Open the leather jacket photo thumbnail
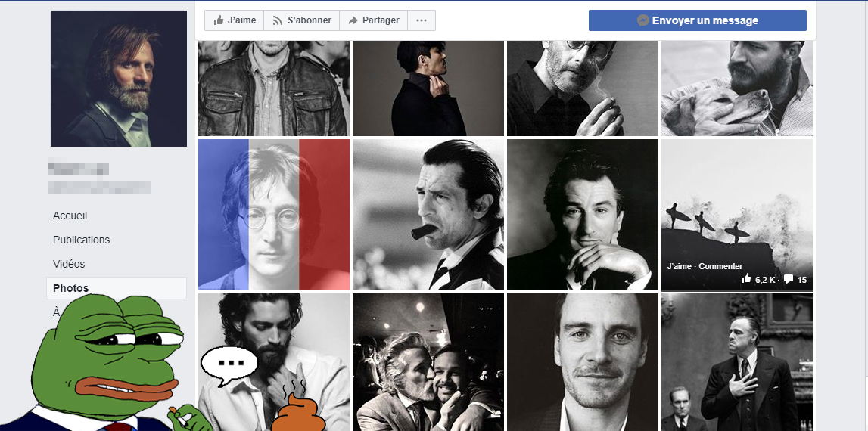Screen dimensions: 868x431 273,87
